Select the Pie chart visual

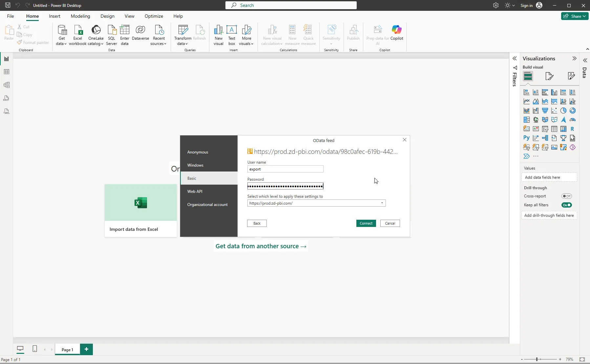point(563,111)
